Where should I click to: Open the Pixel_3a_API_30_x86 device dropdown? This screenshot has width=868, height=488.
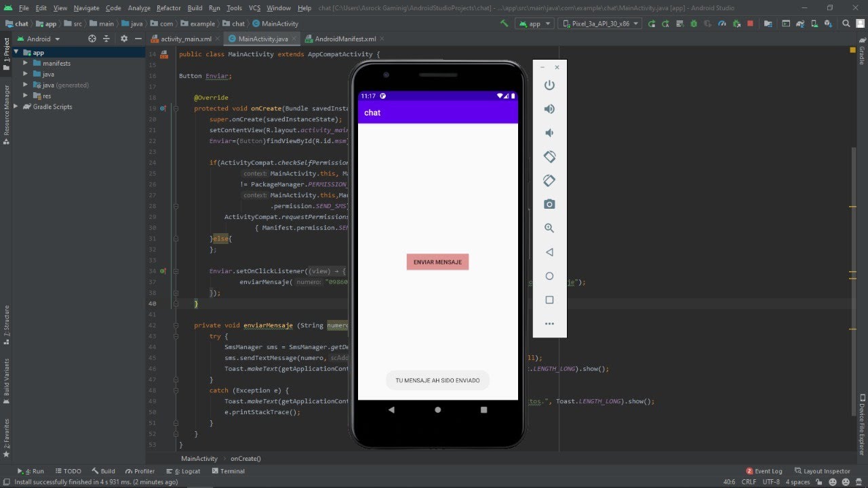(599, 23)
